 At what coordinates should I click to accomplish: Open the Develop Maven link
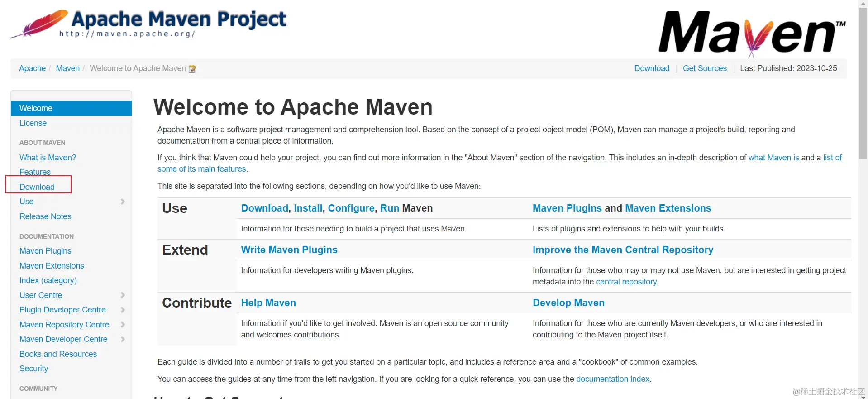point(568,303)
